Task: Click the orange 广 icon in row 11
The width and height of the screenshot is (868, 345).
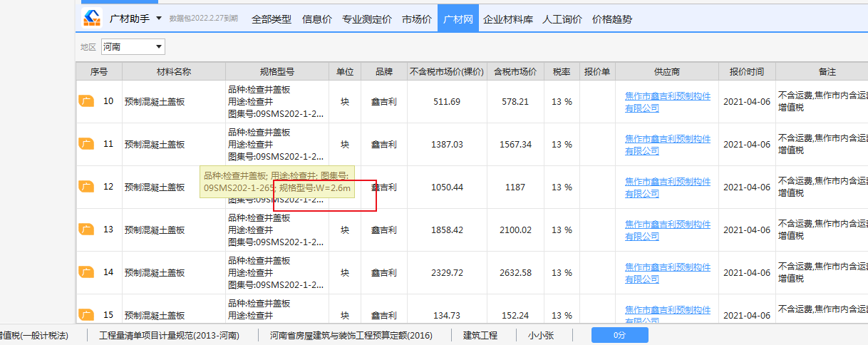Action: click(x=86, y=144)
